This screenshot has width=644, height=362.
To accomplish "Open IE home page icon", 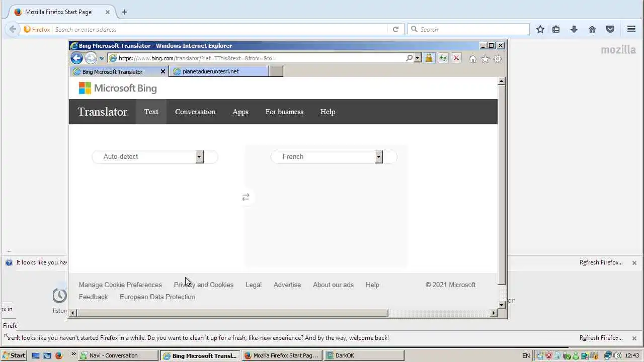I will coord(472,59).
